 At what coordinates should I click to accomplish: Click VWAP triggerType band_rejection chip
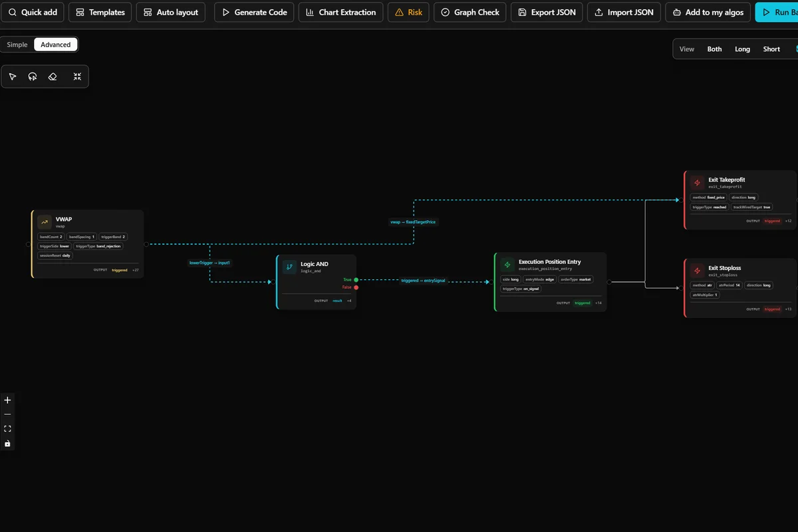(98, 246)
